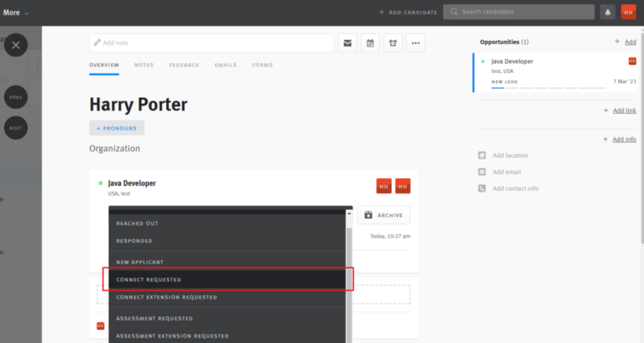Viewport: 644px width, 343px height.
Task: Click the Add link option
Action: (624, 110)
